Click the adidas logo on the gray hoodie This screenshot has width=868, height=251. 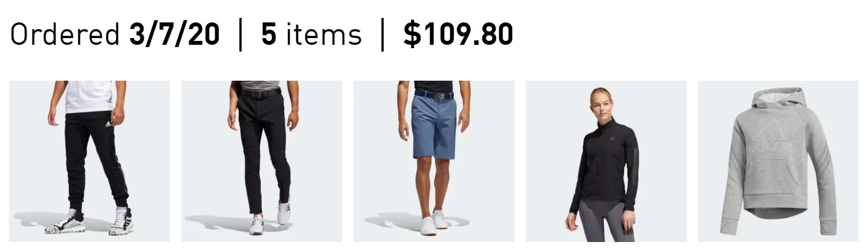click(x=771, y=136)
